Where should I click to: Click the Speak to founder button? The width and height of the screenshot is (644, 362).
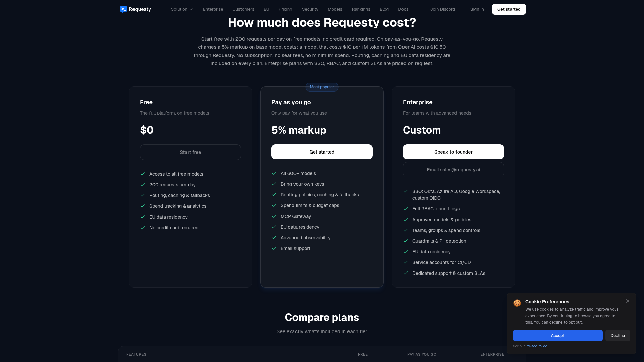coord(453,152)
